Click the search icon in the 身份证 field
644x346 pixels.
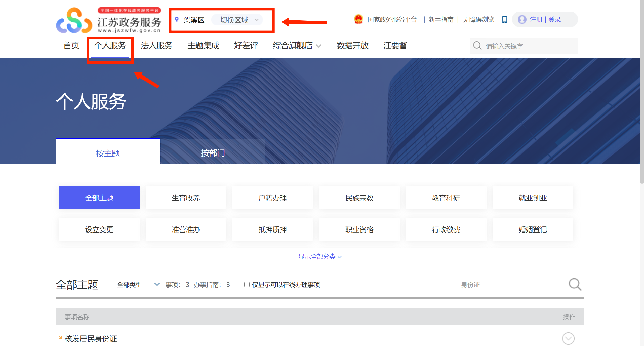click(x=575, y=284)
